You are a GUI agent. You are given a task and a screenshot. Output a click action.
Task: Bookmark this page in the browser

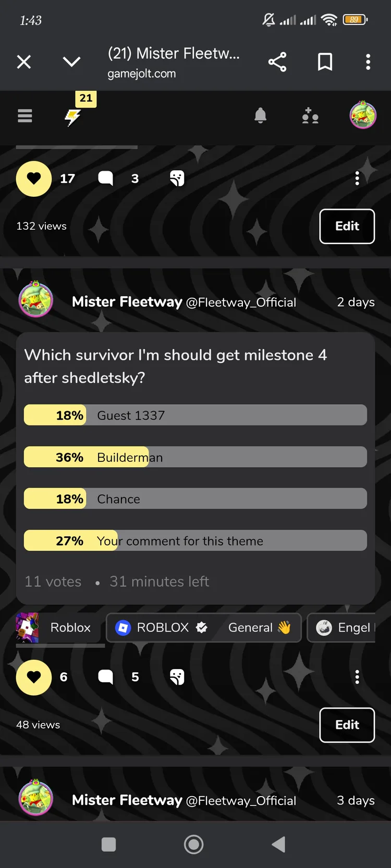[x=325, y=62]
